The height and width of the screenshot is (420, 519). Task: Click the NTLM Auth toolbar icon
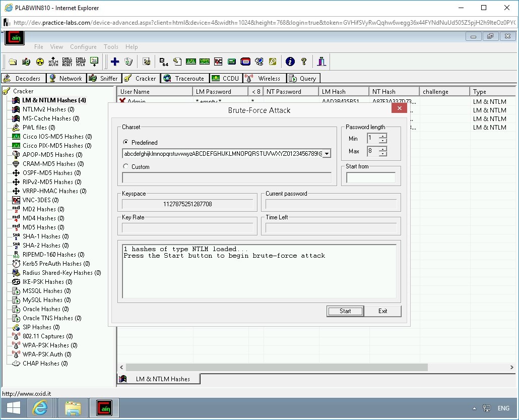(53, 61)
